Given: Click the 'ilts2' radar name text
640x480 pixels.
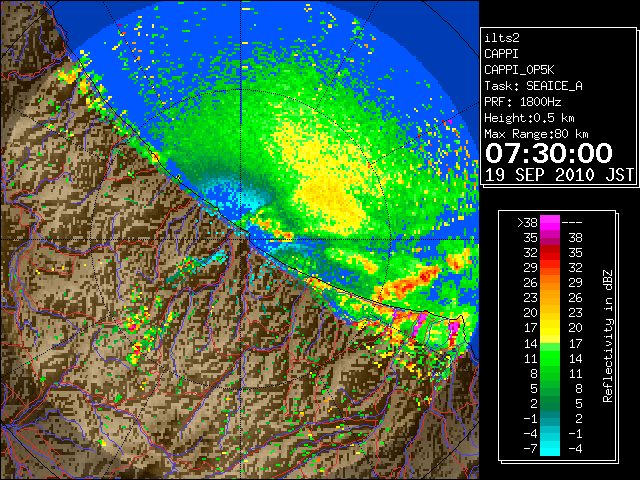Looking at the screenshot, I should (x=502, y=38).
